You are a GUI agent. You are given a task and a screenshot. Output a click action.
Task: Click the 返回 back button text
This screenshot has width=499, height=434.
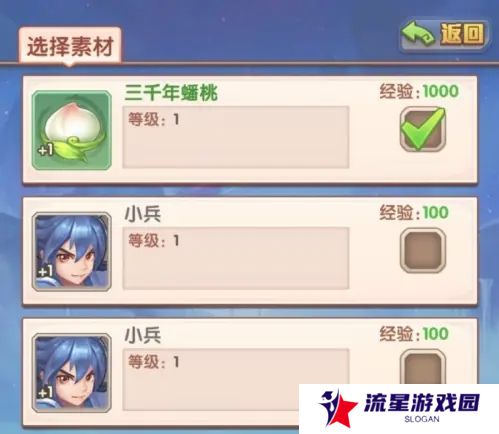click(x=462, y=34)
